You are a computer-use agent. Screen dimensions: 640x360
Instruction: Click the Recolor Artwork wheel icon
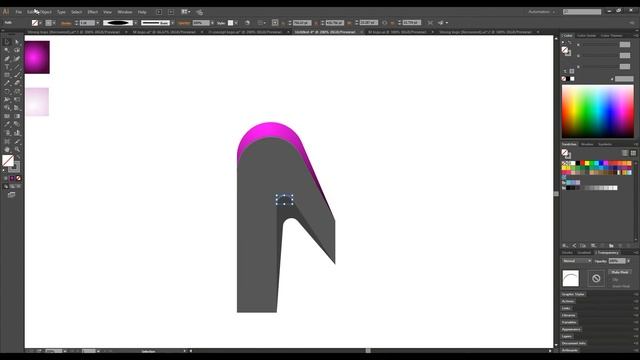(x=247, y=23)
